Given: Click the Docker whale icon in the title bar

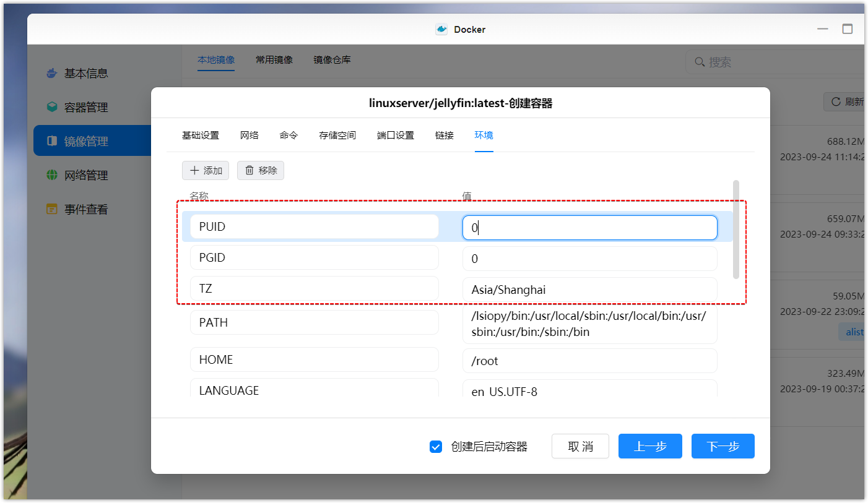Looking at the screenshot, I should (441, 29).
